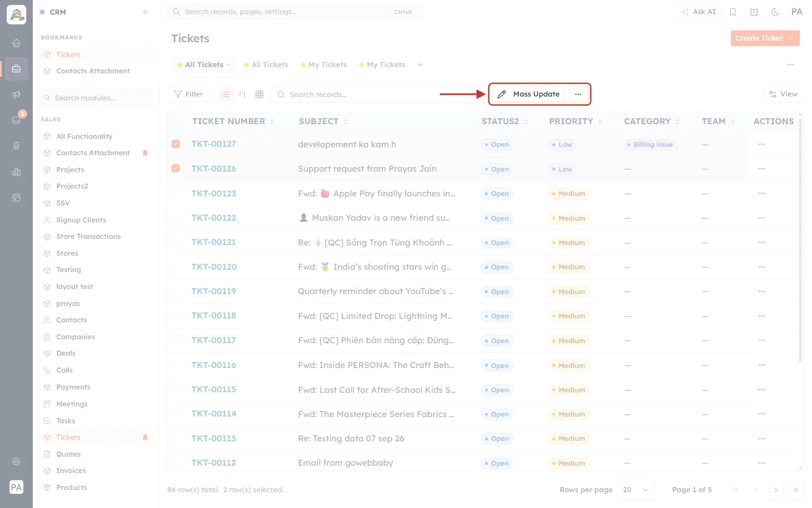Expand the All Tickets tab chevron
Image resolution: width=812 pixels, height=508 pixels.
point(228,65)
